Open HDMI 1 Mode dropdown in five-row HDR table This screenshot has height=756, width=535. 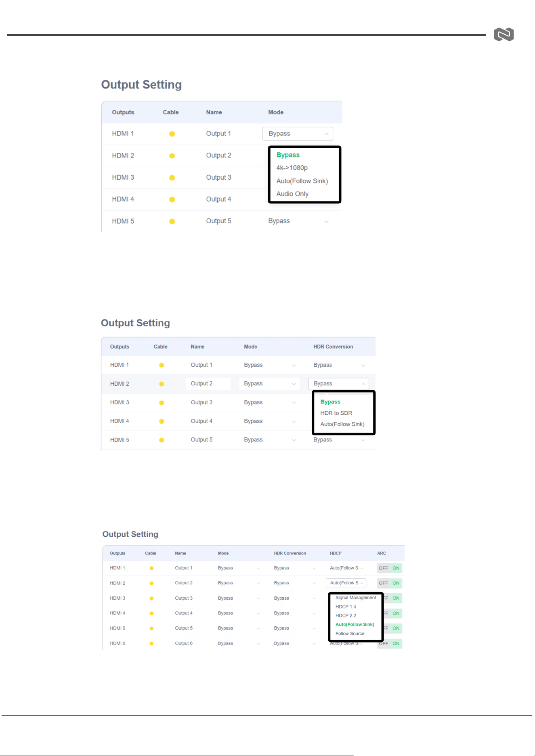[270, 365]
